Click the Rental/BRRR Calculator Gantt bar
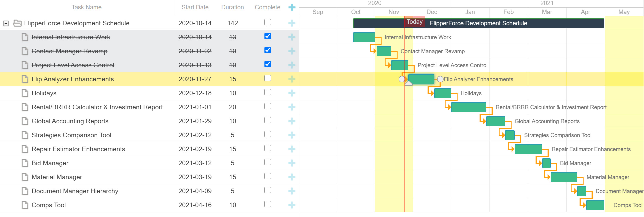 point(468,107)
